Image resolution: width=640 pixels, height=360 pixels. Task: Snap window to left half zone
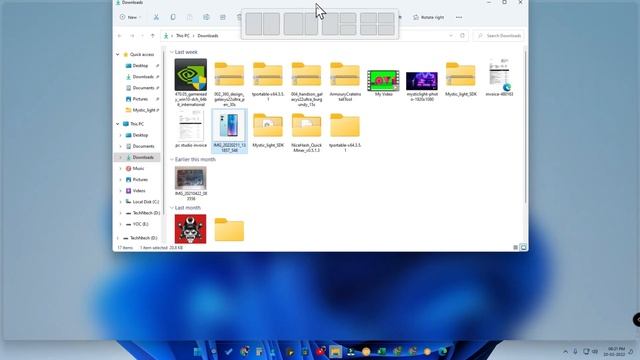pos(253,24)
